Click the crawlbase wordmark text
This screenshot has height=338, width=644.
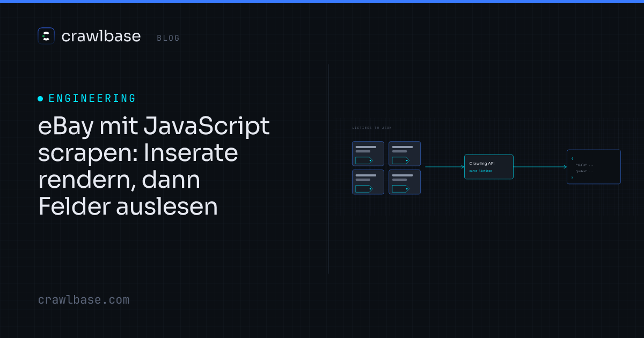pos(101,36)
